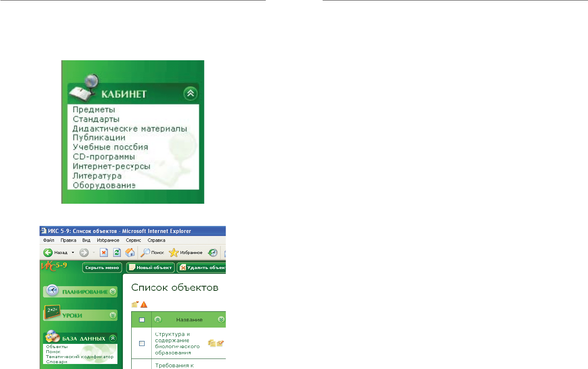The width and height of the screenshot is (588, 369).
Task: Open the Правка menu
Action: pyautogui.click(x=68, y=240)
